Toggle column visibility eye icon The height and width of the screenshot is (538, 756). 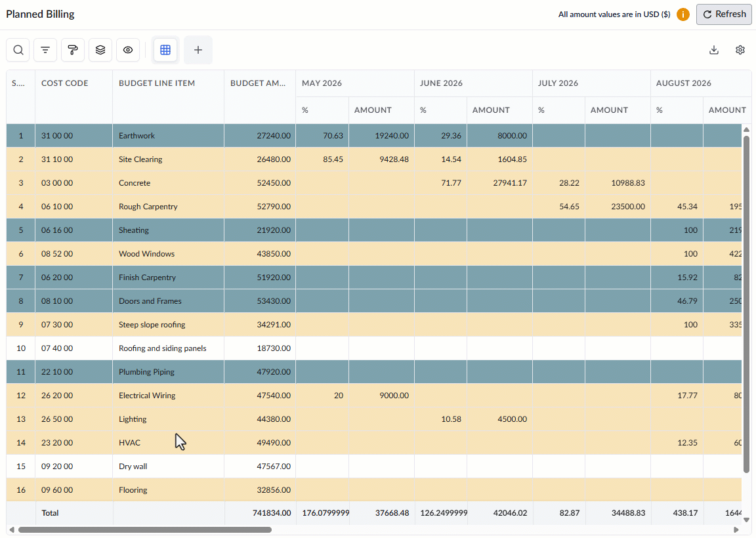(x=128, y=50)
